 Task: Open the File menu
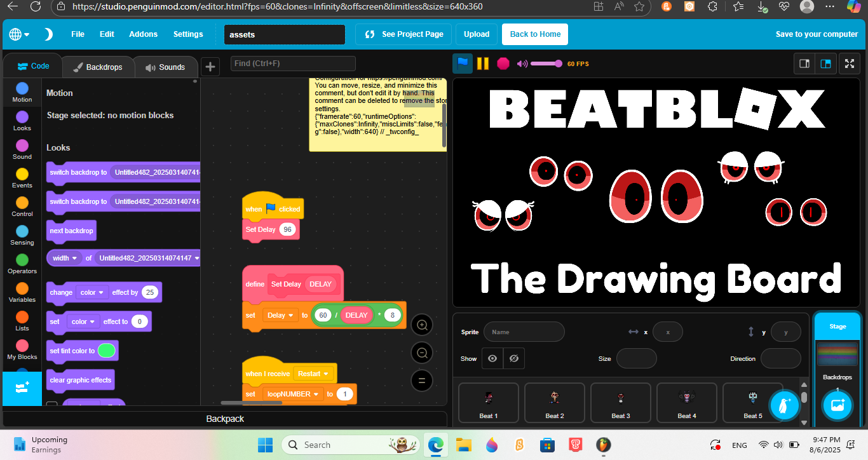78,34
